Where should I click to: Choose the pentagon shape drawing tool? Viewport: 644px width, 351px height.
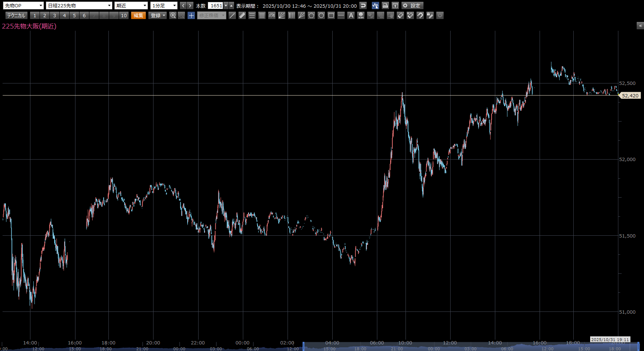[x=311, y=15]
